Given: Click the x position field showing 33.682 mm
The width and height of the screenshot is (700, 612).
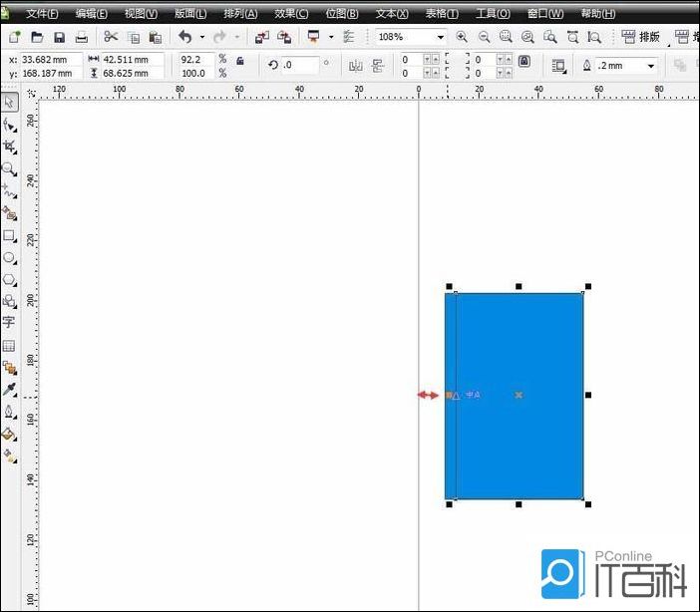Looking at the screenshot, I should pyautogui.click(x=51, y=60).
